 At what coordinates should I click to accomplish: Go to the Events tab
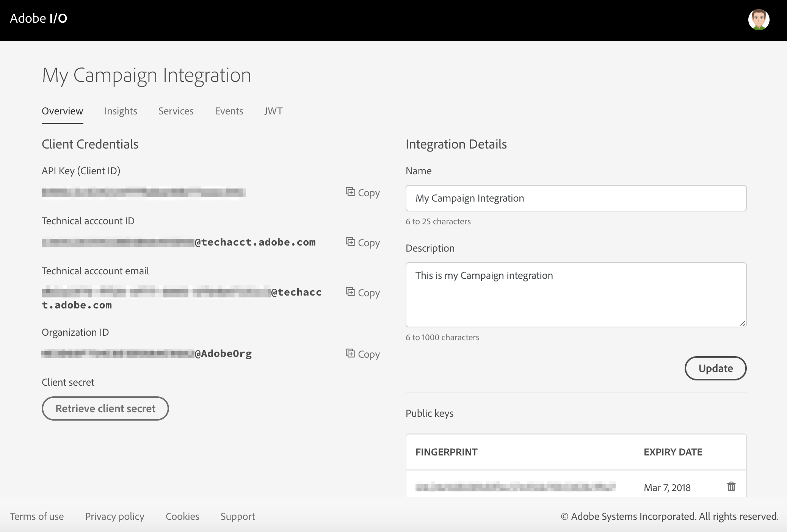click(229, 111)
